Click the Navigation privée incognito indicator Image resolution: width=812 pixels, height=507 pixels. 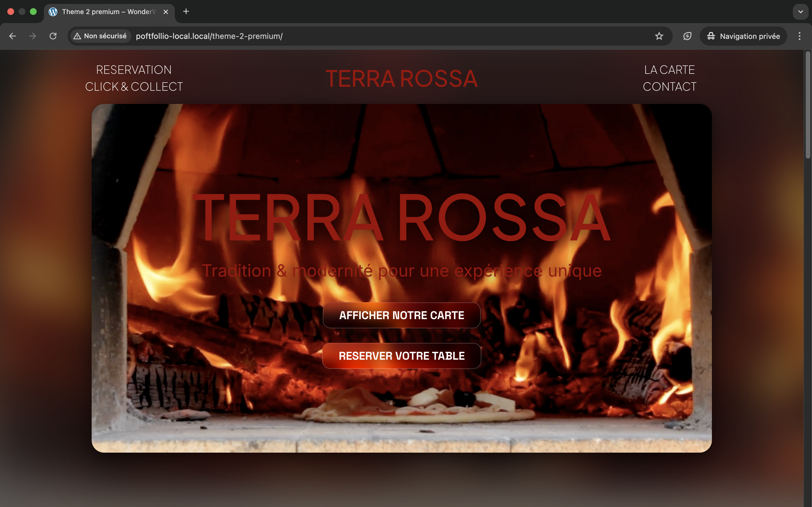[x=743, y=36]
